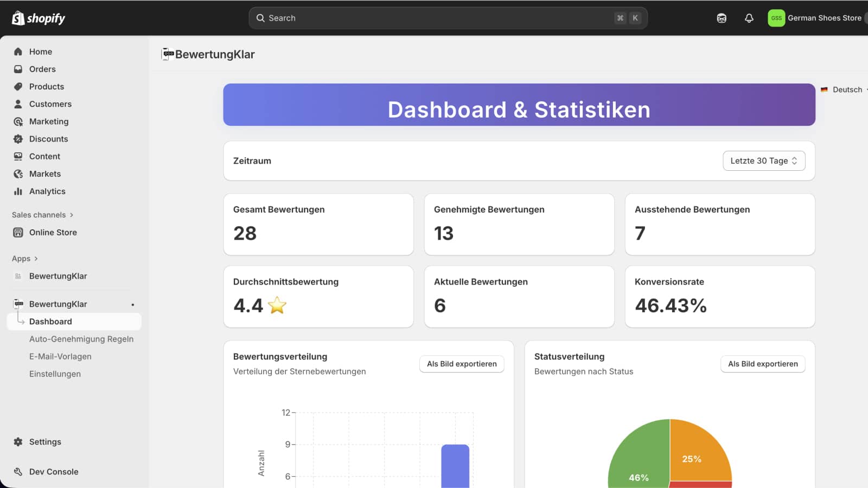
Task: Open the notifications bell
Action: coord(749,18)
